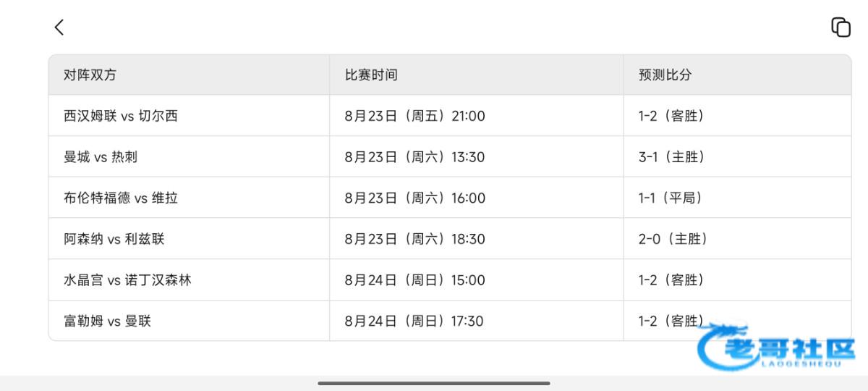Click the 8月23日（周五）21:00 time cell

pyautogui.click(x=415, y=116)
